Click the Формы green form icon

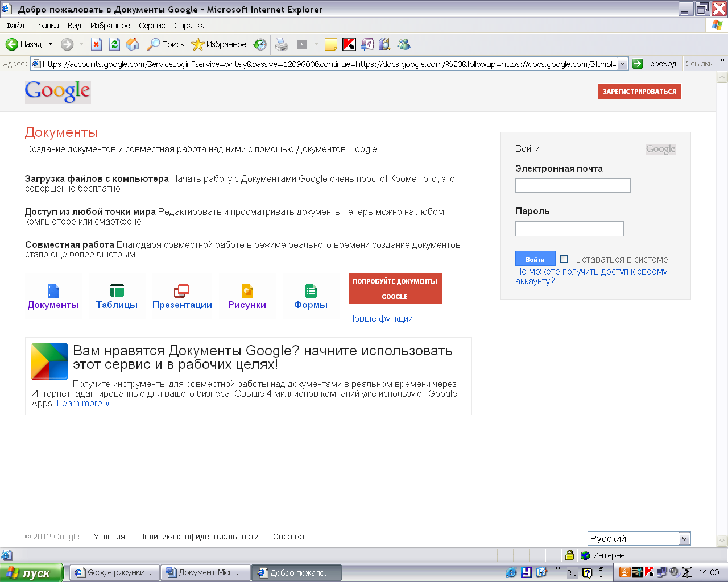point(311,291)
